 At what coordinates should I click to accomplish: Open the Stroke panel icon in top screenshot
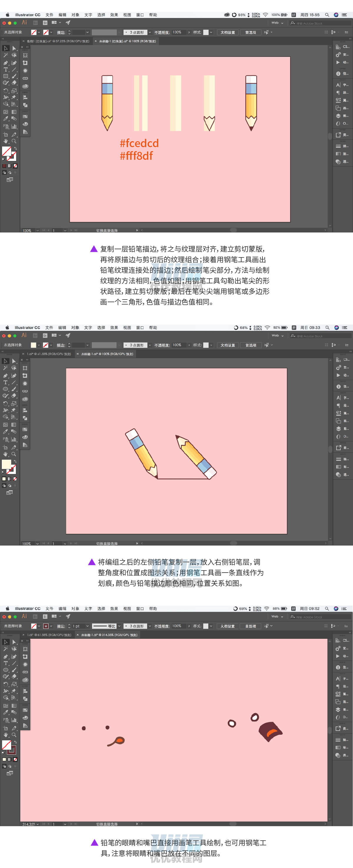click(x=338, y=146)
